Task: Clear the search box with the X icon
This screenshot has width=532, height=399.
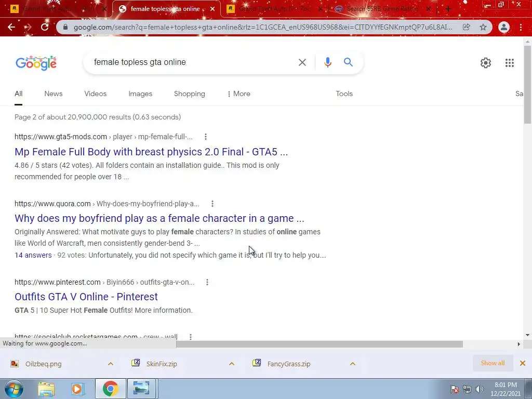Action: [302, 62]
